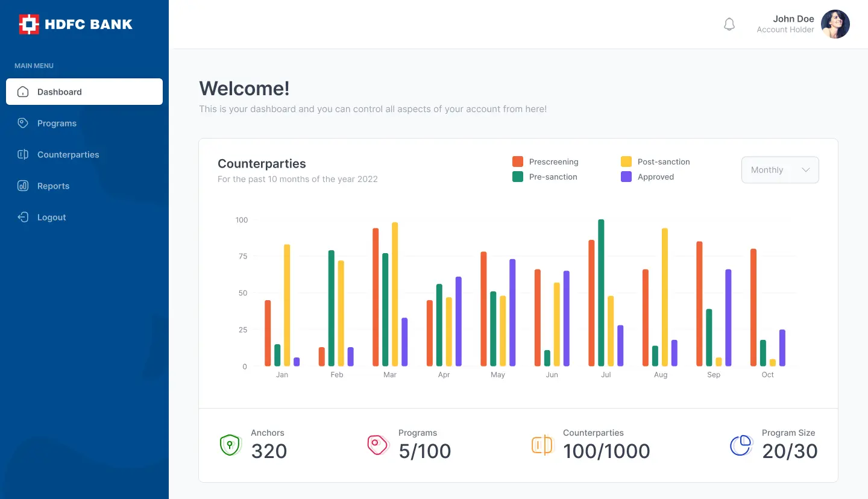The image size is (868, 499).
Task: Click the Logout arrow icon
Action: [23, 217]
